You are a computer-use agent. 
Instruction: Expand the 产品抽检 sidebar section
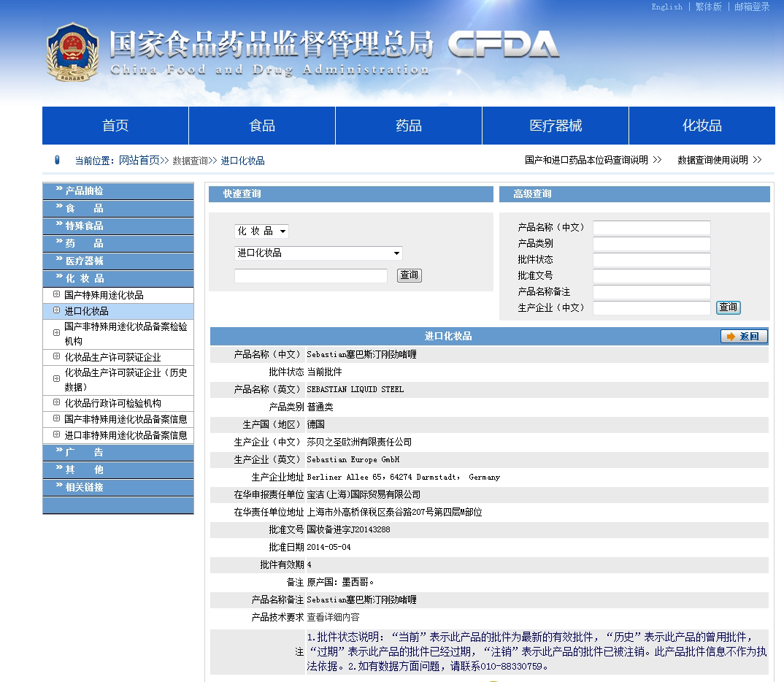pyautogui.click(x=118, y=191)
